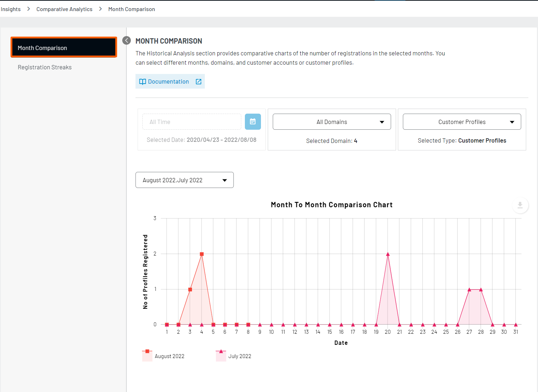
Task: Click the book icon beside Documentation
Action: 142,82
